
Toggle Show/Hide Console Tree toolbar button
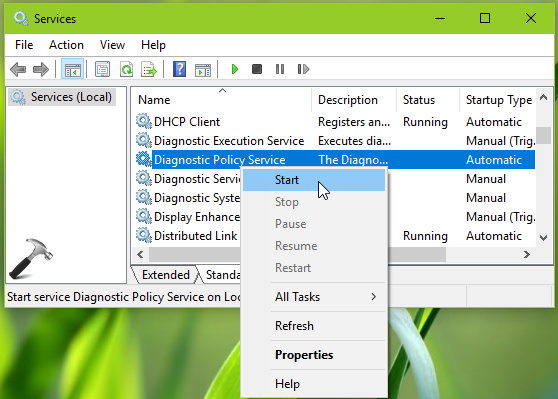[x=73, y=69]
